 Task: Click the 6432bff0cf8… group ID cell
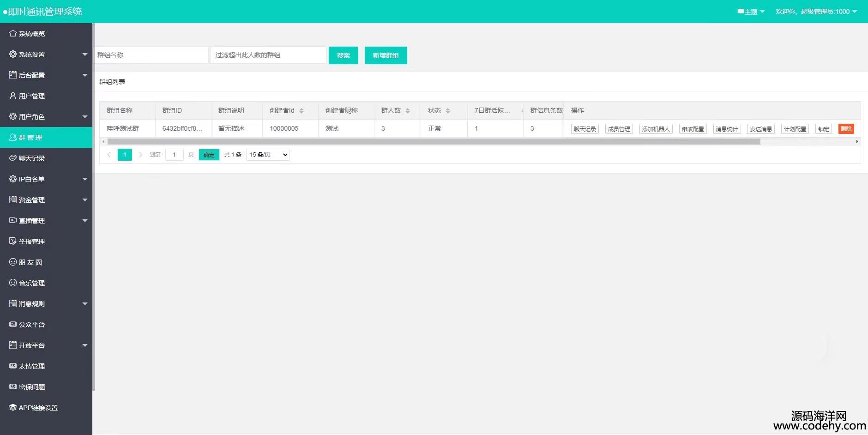(183, 128)
